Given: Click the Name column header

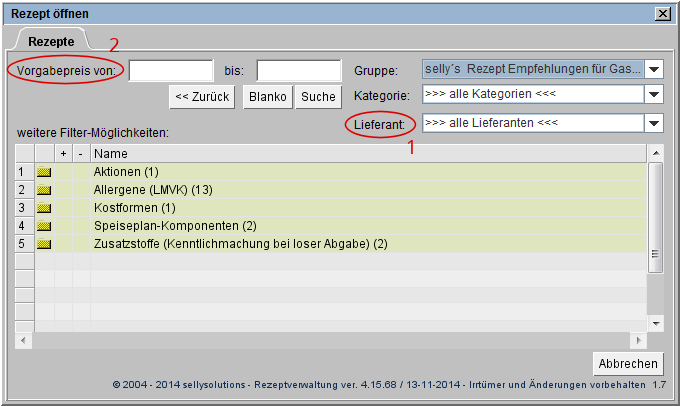Looking at the screenshot, I should coord(369,154).
